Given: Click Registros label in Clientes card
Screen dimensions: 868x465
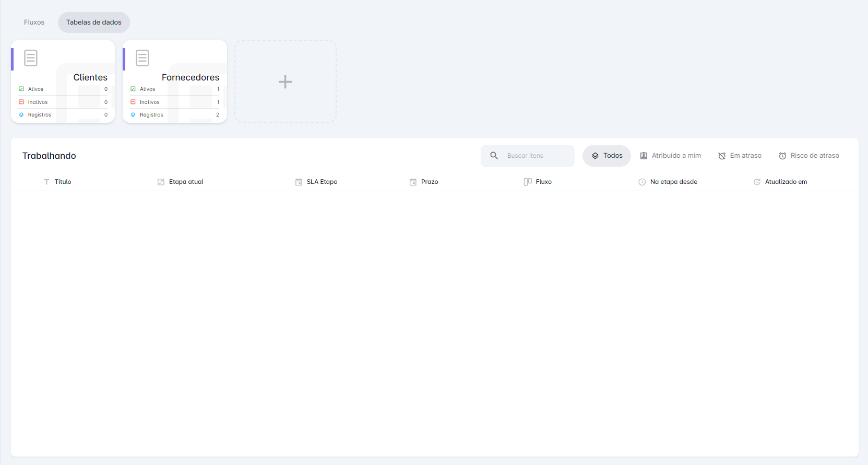Looking at the screenshot, I should [40, 115].
